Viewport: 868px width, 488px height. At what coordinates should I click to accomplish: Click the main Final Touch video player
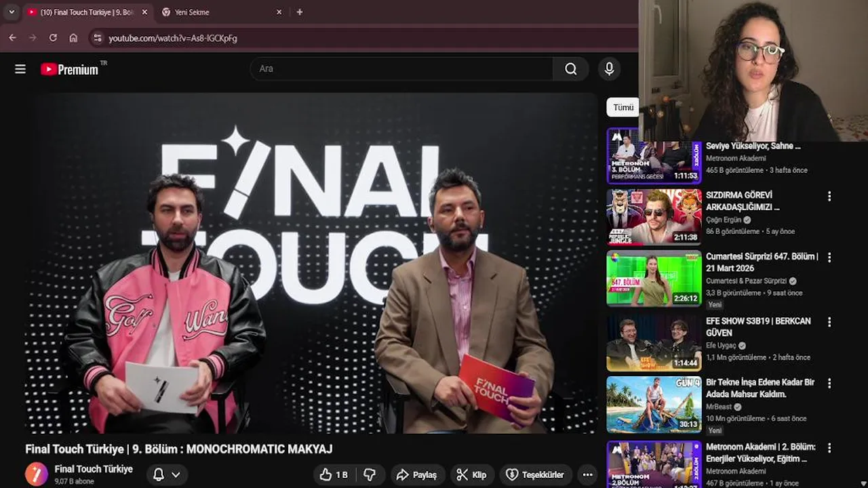[312, 263]
